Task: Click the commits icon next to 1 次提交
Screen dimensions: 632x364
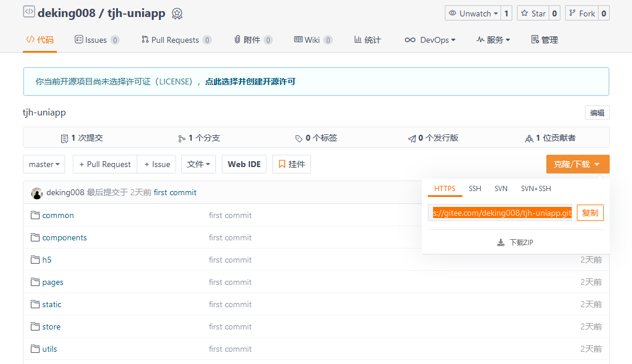Action: (x=65, y=139)
